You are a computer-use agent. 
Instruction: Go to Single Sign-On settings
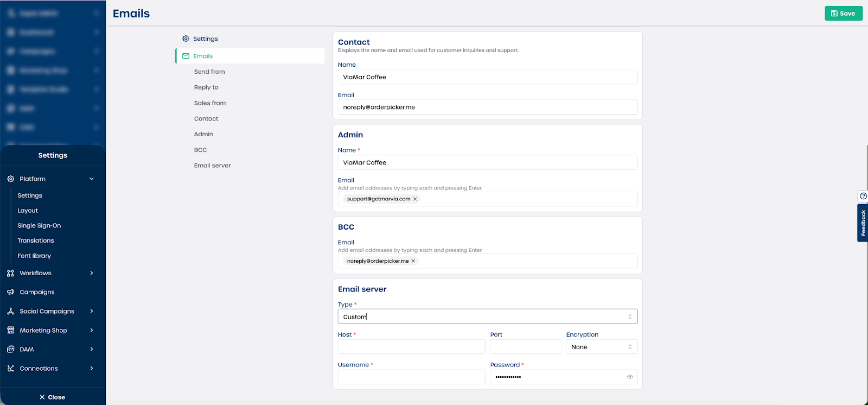[39, 226]
